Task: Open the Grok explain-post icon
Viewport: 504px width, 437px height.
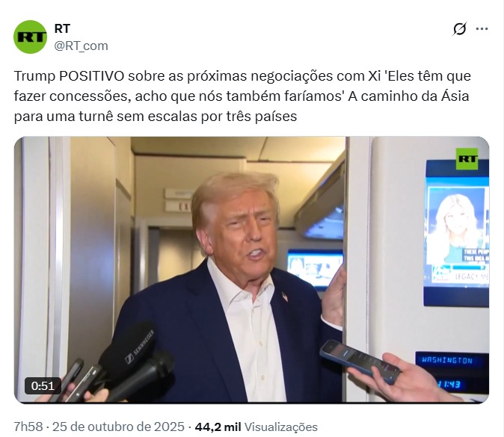Action: coord(459,29)
